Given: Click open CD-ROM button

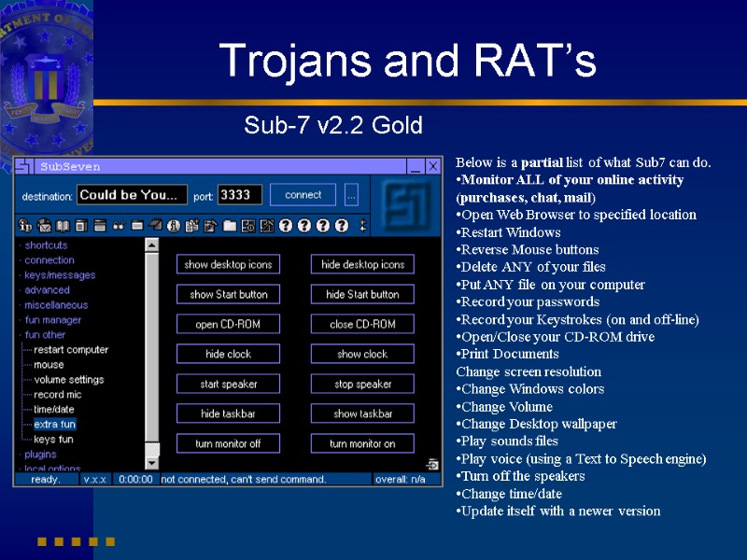Looking at the screenshot, I should [228, 324].
